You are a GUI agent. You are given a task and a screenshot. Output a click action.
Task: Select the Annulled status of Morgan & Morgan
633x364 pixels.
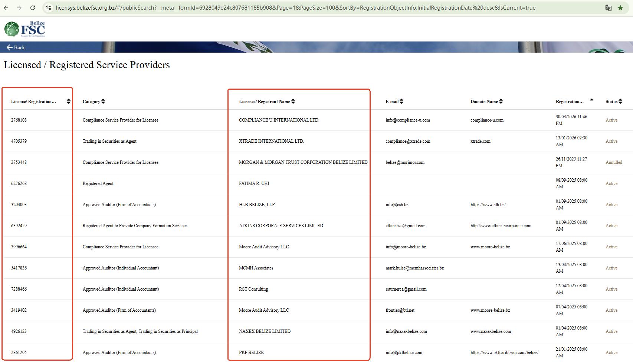pyautogui.click(x=614, y=162)
